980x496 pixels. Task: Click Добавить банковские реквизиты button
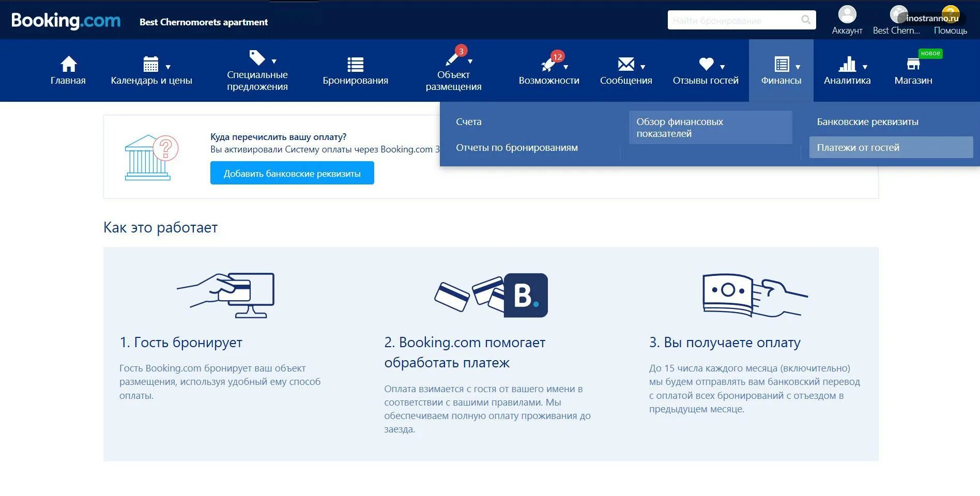(x=292, y=173)
